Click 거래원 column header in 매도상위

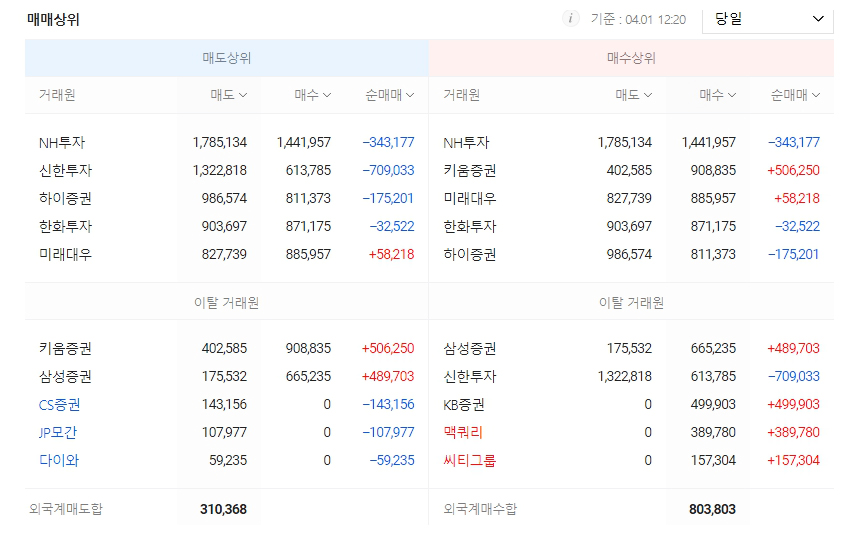[x=57, y=95]
